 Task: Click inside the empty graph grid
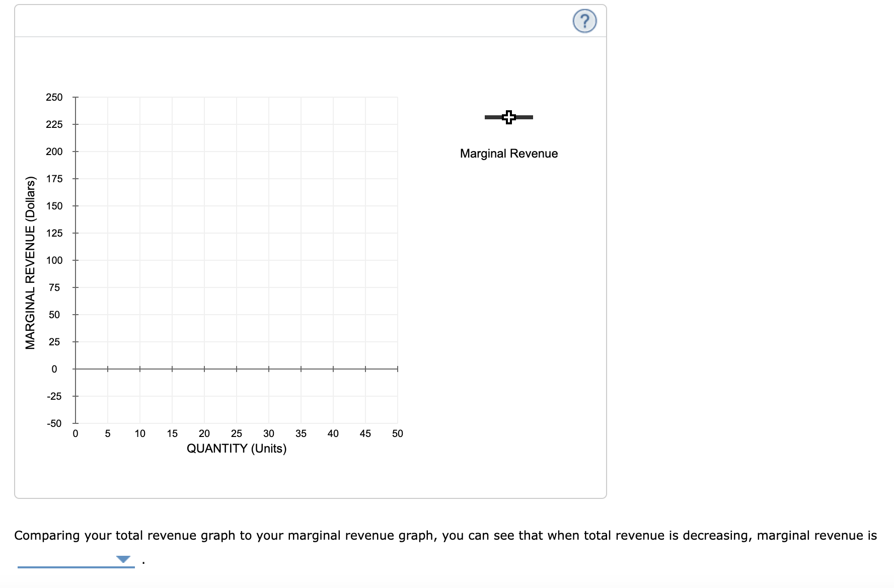[x=237, y=232]
